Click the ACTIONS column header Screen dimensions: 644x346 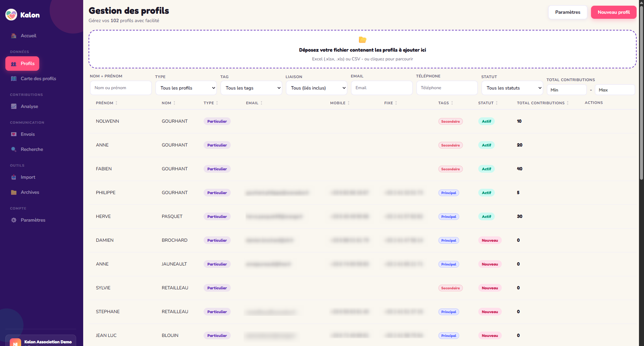tap(594, 103)
